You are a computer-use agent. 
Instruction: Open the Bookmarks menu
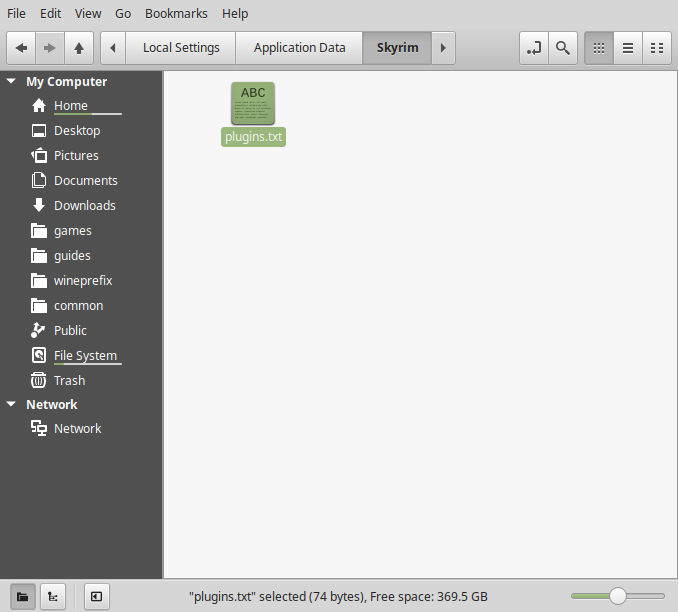click(176, 14)
